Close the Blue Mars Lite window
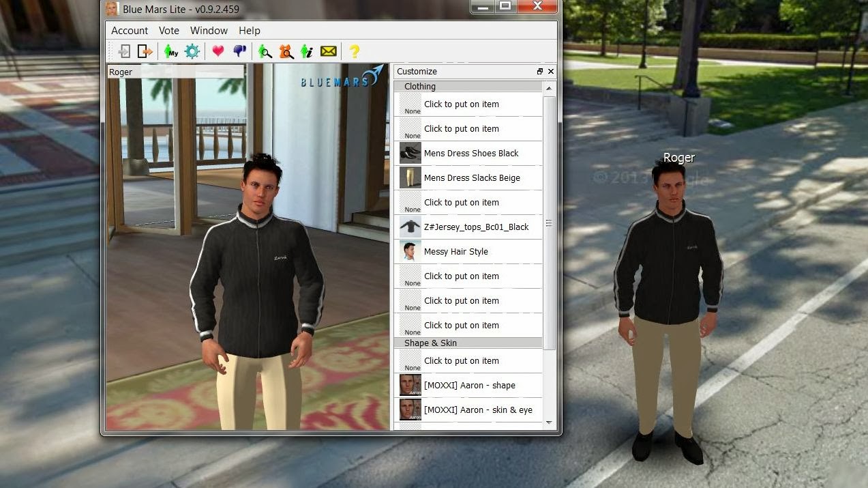Viewport: 868px width, 488px height. 537,7
